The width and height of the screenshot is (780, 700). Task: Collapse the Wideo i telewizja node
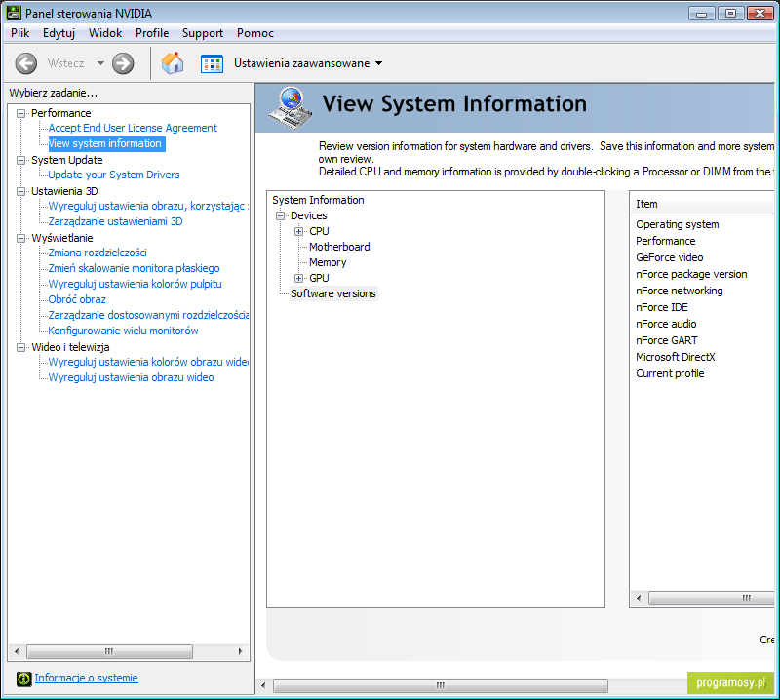click(20, 347)
